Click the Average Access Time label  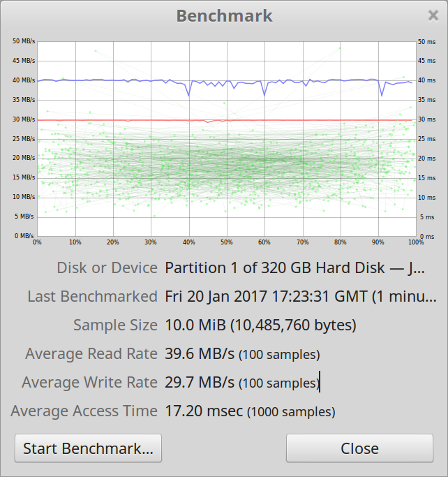(84, 411)
